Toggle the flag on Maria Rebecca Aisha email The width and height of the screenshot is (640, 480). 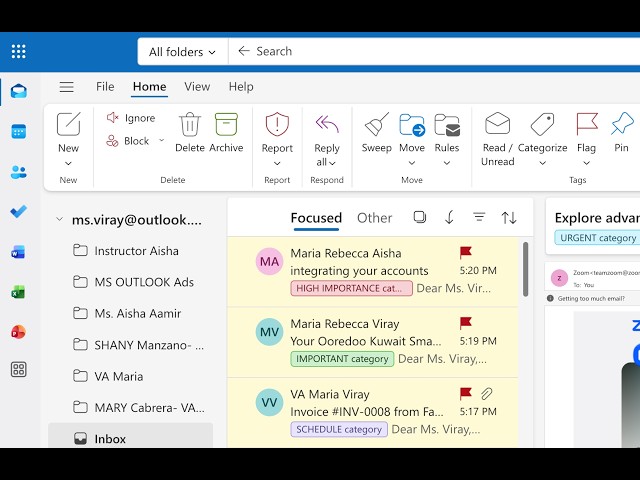[x=466, y=253]
